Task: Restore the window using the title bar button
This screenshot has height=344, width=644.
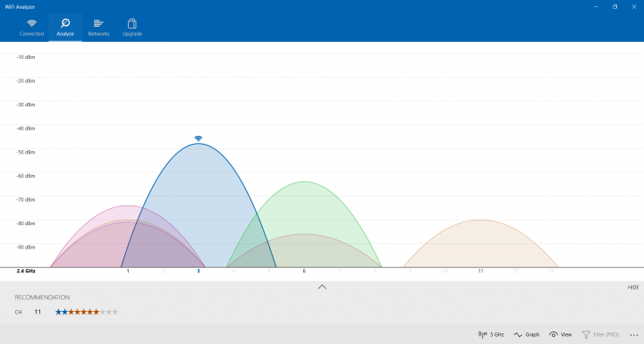Action: (614, 6)
